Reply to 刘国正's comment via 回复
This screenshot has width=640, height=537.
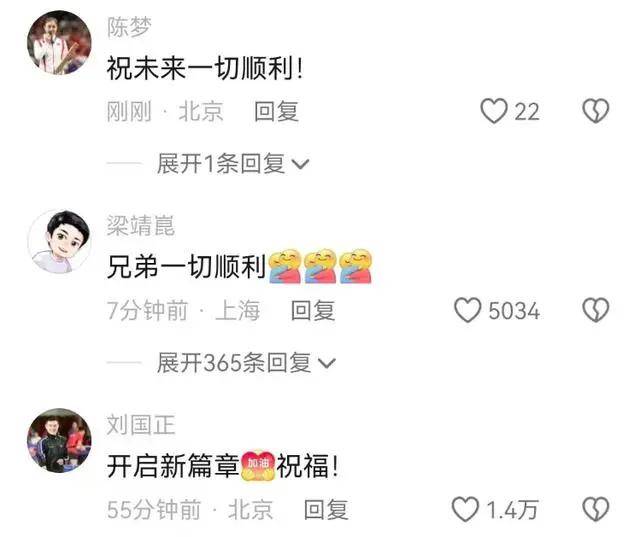pos(326,510)
